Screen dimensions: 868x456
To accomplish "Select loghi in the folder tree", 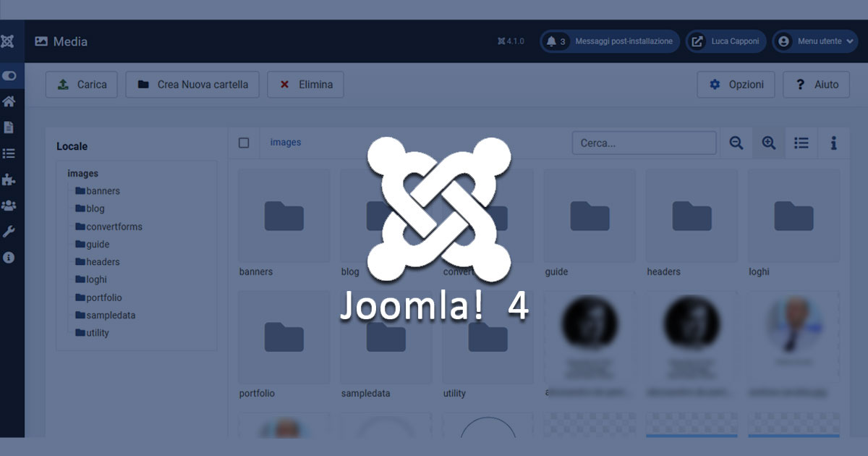I will [x=91, y=279].
